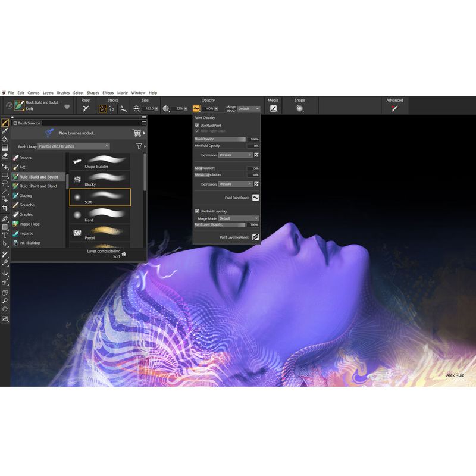Viewport: 476px width, 476px height.
Task: Toggle invert for Fluid Opacity expression
Action: (256, 155)
